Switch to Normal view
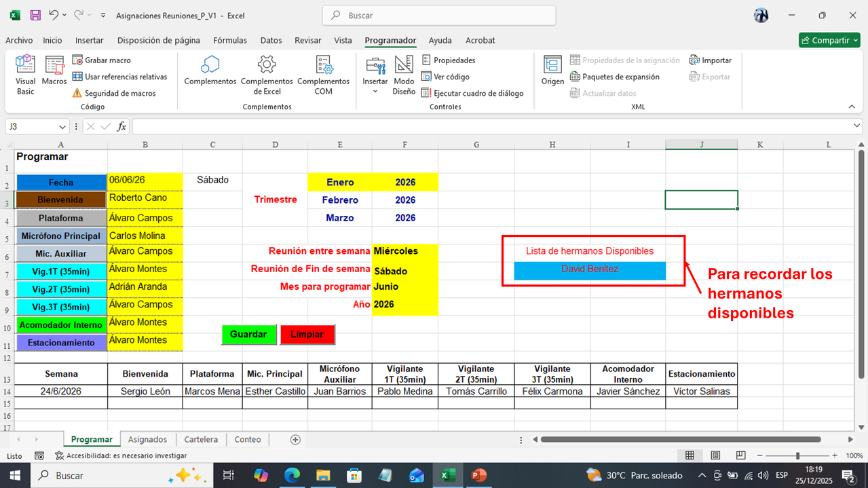 (x=690, y=456)
